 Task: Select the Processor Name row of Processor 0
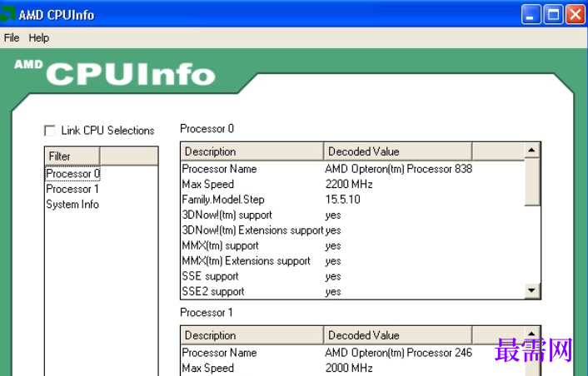[352, 169]
